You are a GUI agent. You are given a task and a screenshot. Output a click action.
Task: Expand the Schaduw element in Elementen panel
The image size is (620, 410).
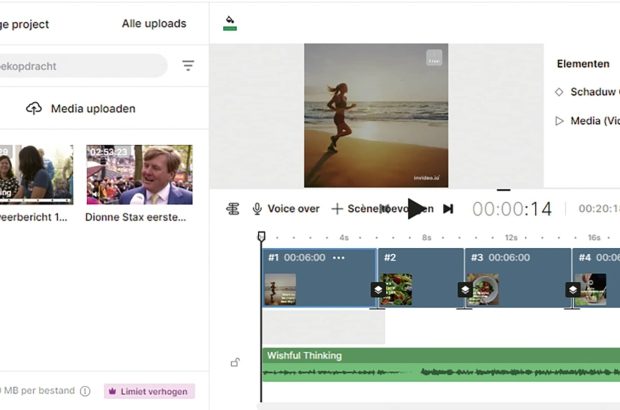[559, 92]
